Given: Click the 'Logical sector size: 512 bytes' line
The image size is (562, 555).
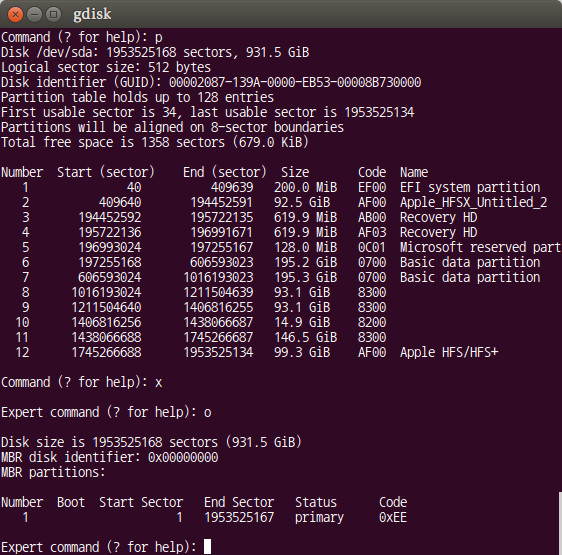Looking at the screenshot, I should click(106, 67).
